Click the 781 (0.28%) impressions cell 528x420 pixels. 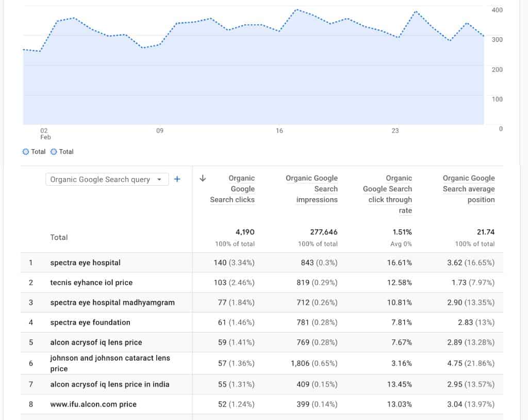click(317, 322)
